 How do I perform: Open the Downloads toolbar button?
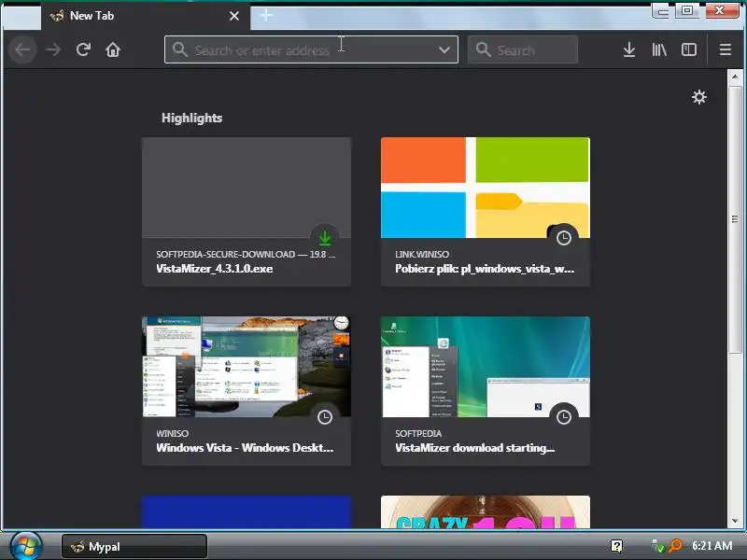(629, 49)
